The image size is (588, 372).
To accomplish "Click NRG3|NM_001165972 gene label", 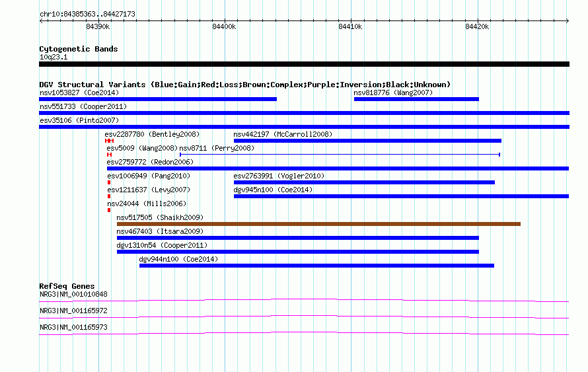I will [73, 311].
